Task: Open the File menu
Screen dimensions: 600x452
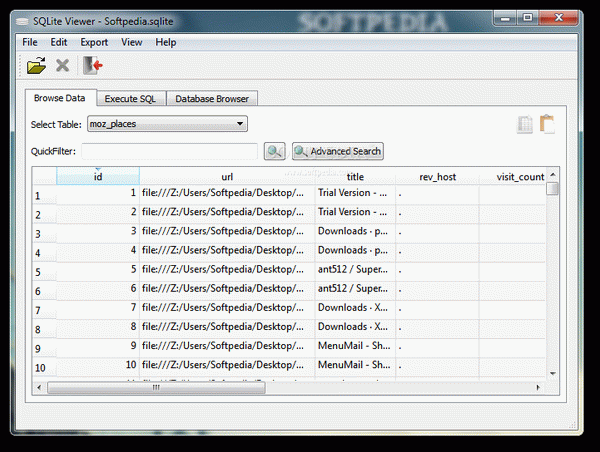Action: click(x=30, y=42)
